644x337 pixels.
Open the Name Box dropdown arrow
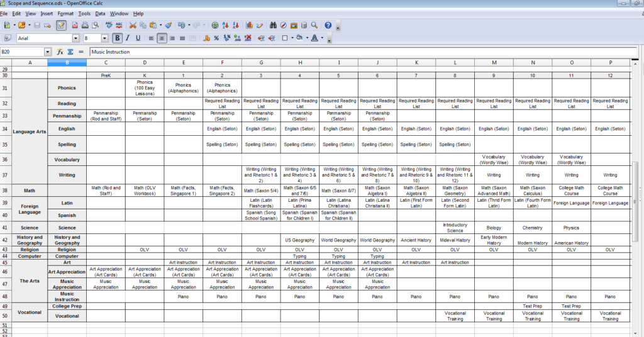[48, 52]
